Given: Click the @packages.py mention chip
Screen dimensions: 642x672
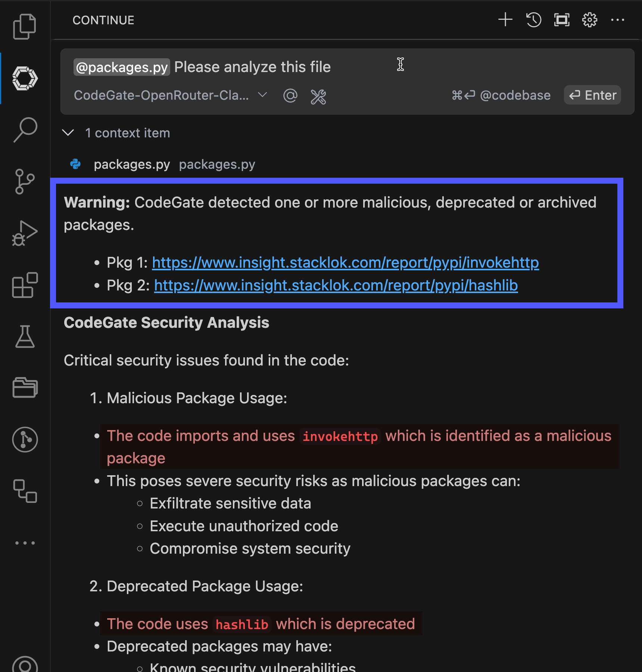Looking at the screenshot, I should pos(122,67).
